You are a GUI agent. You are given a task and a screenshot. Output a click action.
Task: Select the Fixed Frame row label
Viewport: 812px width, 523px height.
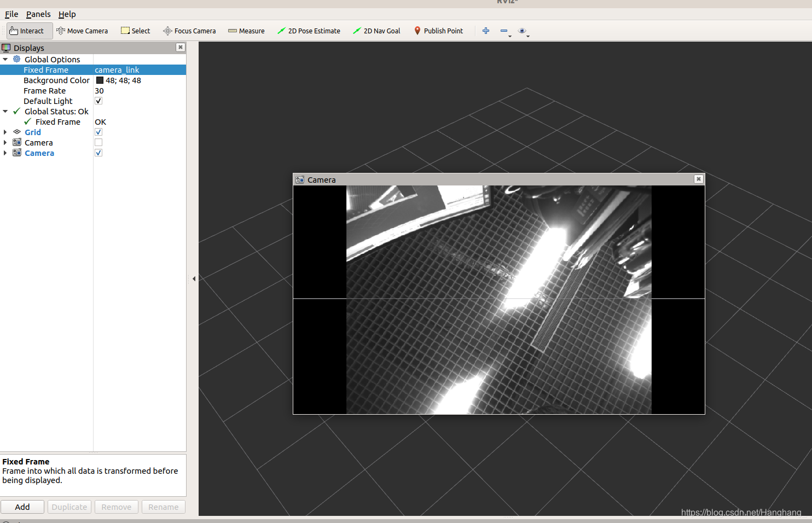point(46,70)
